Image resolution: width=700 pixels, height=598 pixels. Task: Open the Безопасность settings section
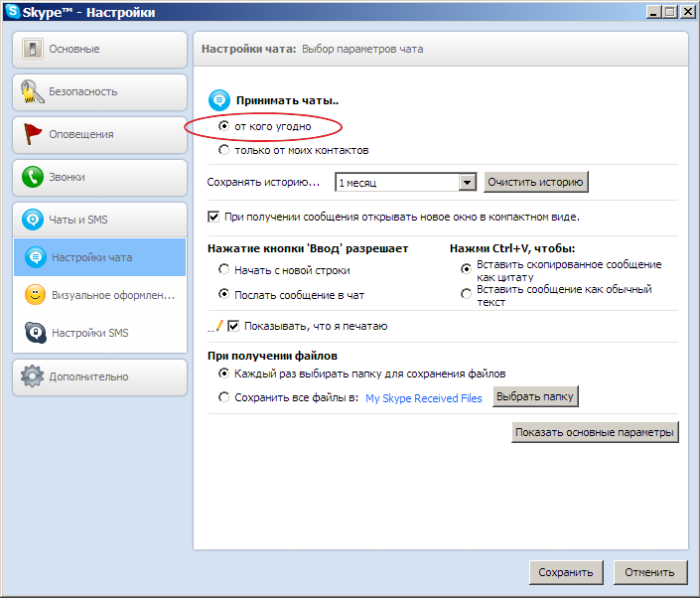[x=99, y=92]
